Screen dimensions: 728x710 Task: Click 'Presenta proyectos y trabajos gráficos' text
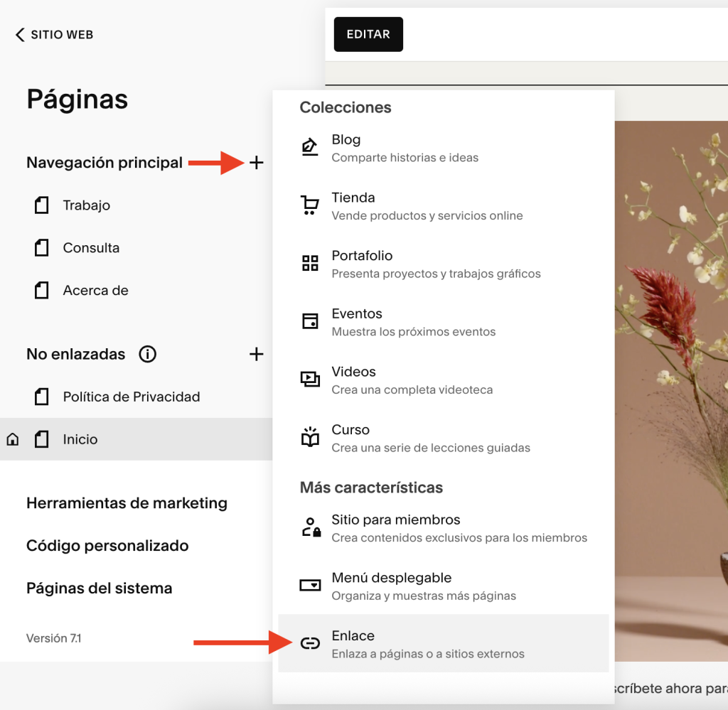436,274
